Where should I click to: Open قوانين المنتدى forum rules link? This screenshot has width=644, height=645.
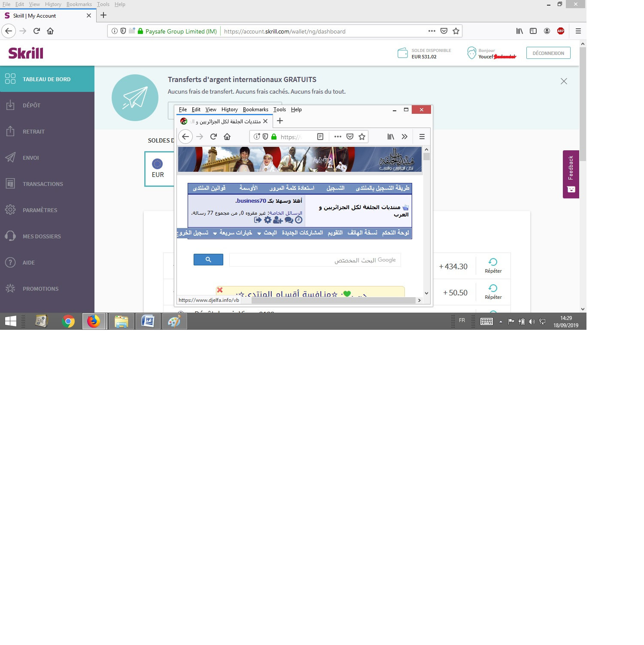point(209,188)
